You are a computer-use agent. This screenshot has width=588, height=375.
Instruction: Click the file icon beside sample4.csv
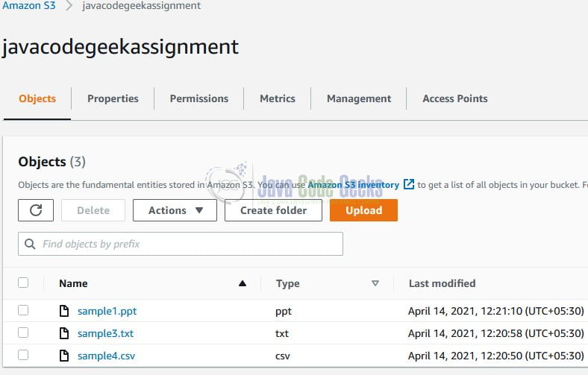pos(64,356)
